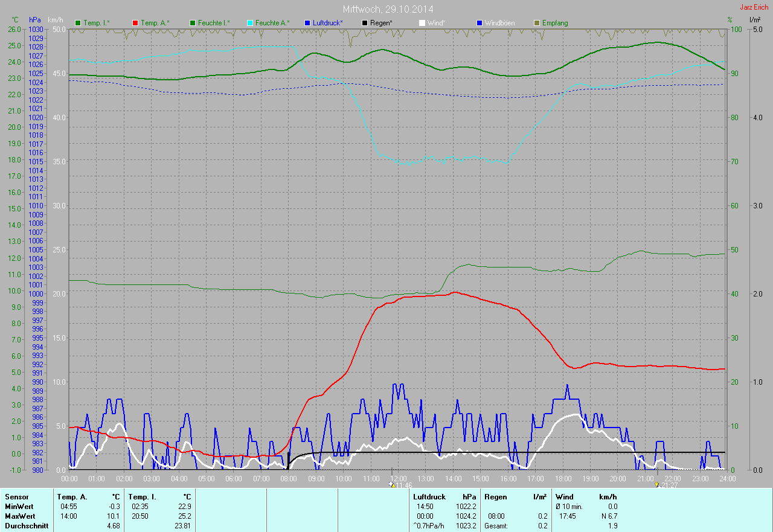
Task: Click the 'Luftdruck' table column header
Action: click(429, 497)
